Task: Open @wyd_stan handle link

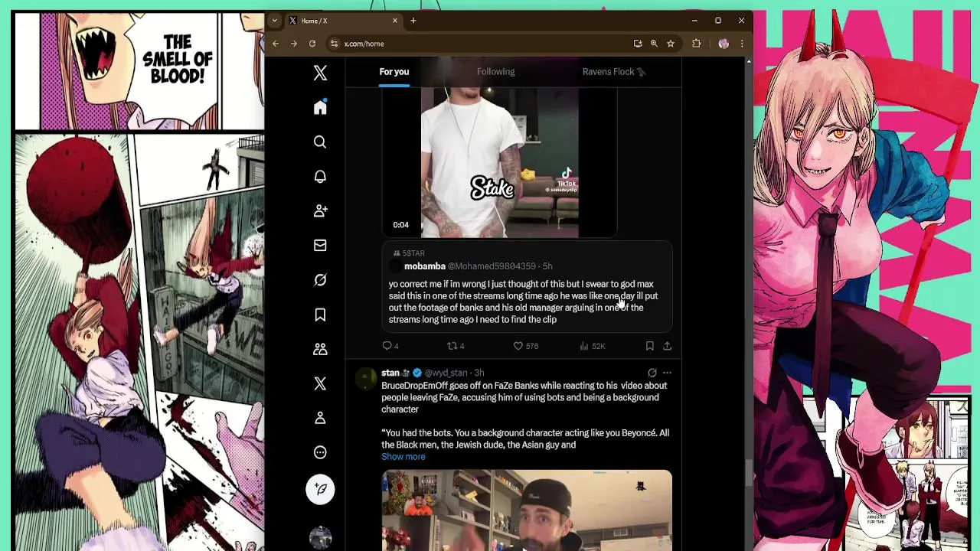Action: 446,373
